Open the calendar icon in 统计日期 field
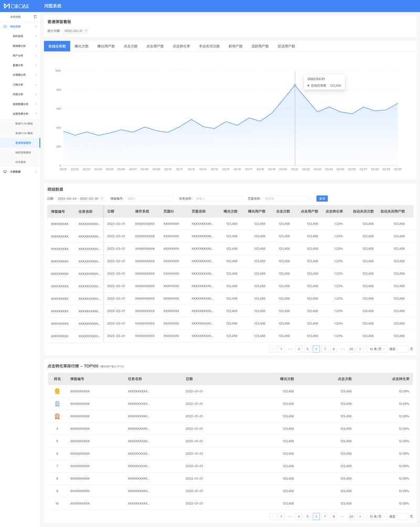 (86, 31)
